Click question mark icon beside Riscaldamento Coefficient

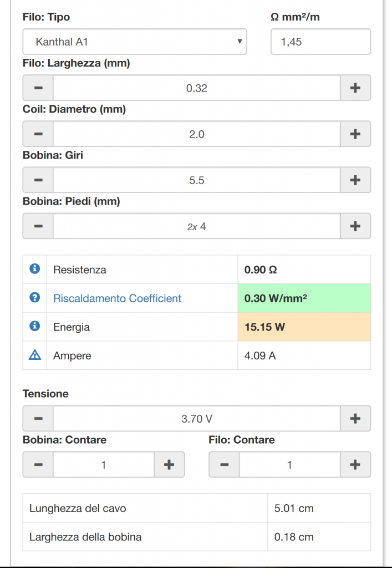[35, 297]
